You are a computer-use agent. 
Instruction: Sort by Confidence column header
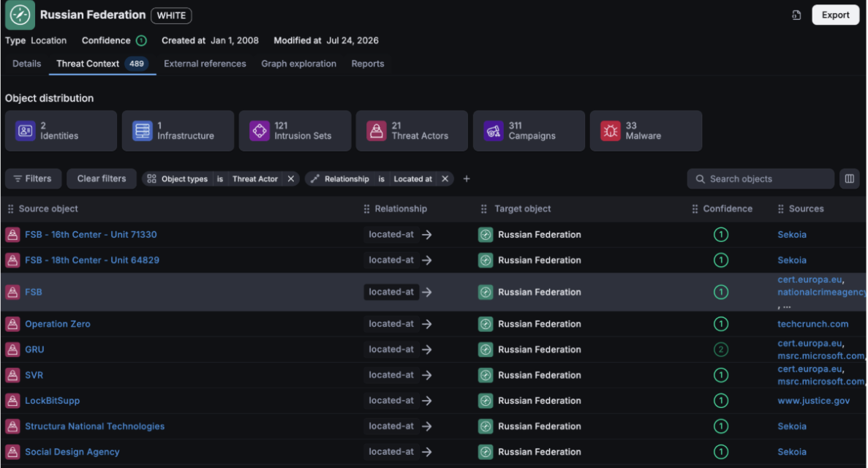[x=728, y=209]
